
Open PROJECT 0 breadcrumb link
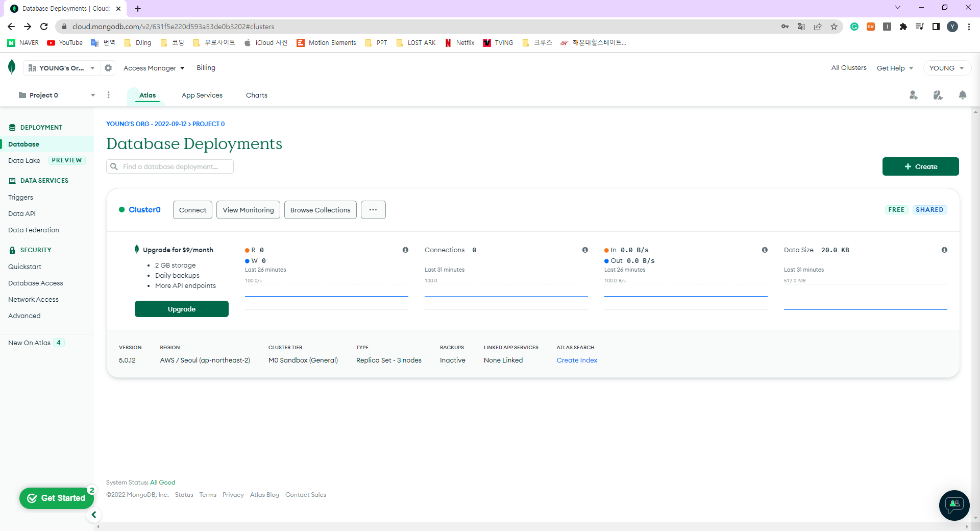(208, 124)
